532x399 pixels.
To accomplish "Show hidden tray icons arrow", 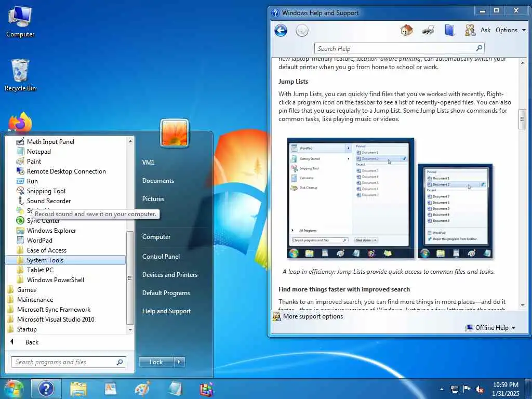I will click(x=442, y=389).
